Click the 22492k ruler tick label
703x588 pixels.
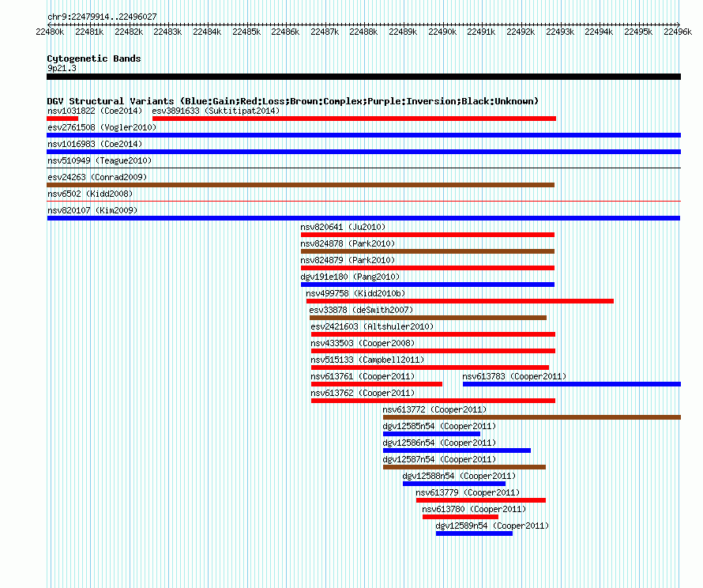coord(521,32)
